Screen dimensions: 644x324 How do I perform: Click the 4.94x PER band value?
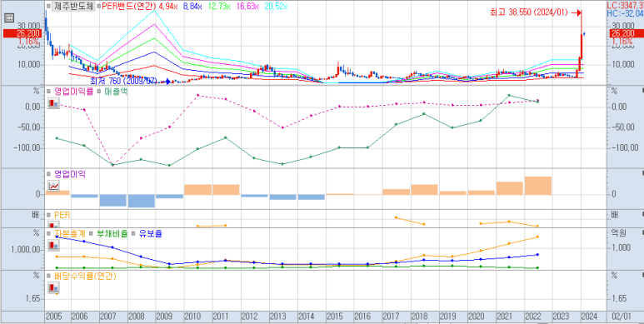point(169,6)
